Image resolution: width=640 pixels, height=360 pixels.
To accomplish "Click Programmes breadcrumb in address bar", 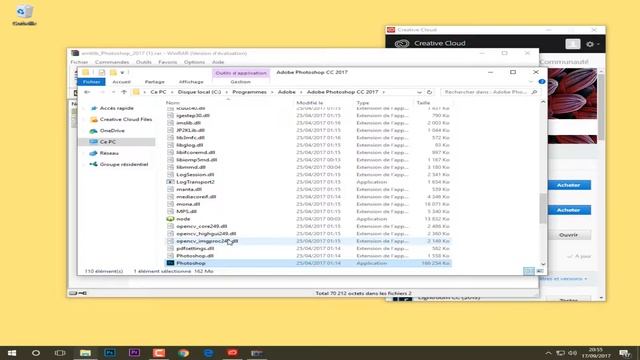I will pyautogui.click(x=249, y=92).
